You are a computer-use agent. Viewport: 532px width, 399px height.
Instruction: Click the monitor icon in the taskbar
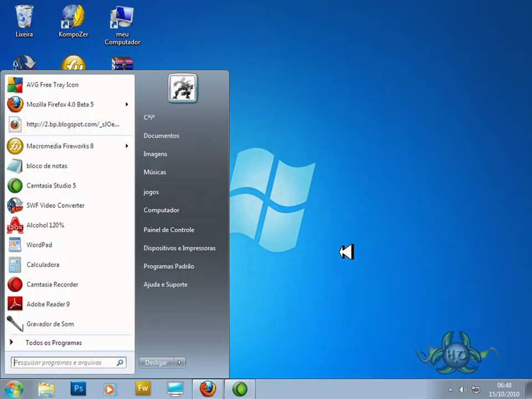pyautogui.click(x=176, y=389)
